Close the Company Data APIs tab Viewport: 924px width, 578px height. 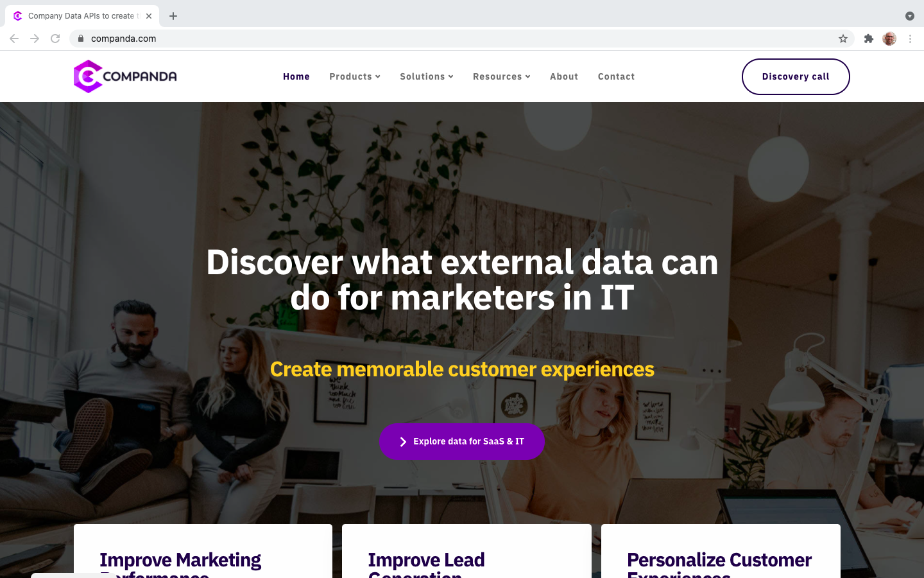[149, 16]
